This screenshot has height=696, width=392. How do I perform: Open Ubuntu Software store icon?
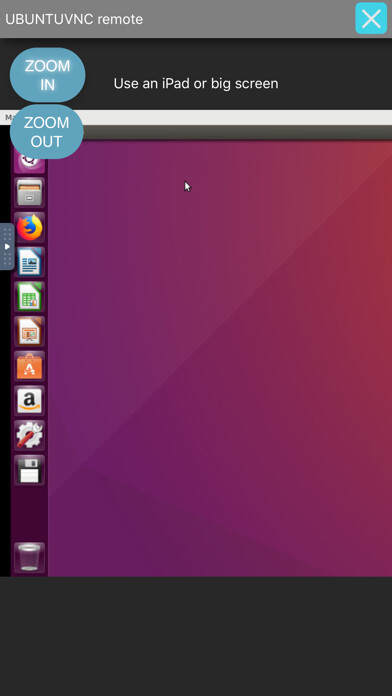29,366
